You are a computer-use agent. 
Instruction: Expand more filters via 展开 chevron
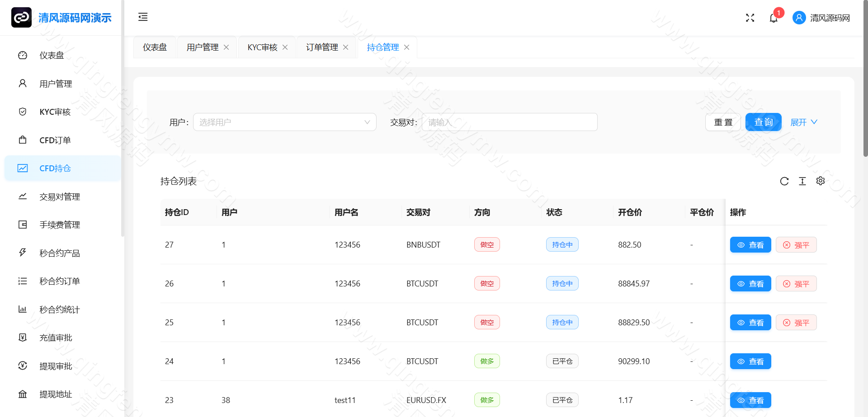[x=804, y=122]
